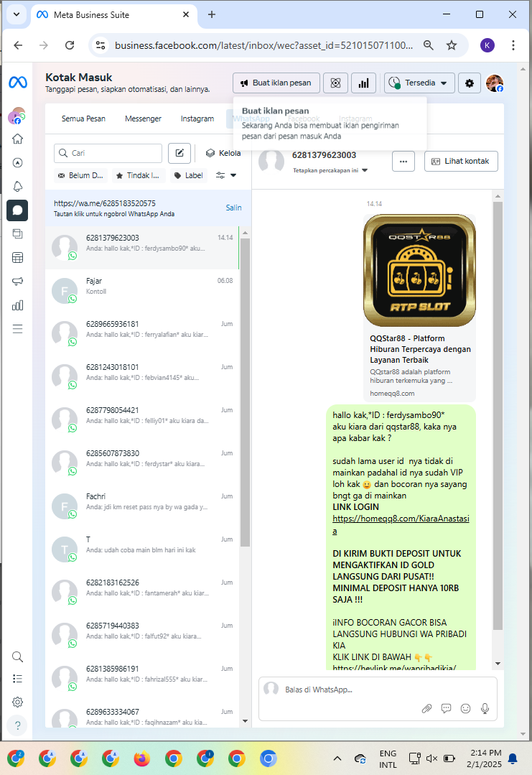Click the Cari search field
Image resolution: width=532 pixels, height=775 pixels.
point(108,153)
